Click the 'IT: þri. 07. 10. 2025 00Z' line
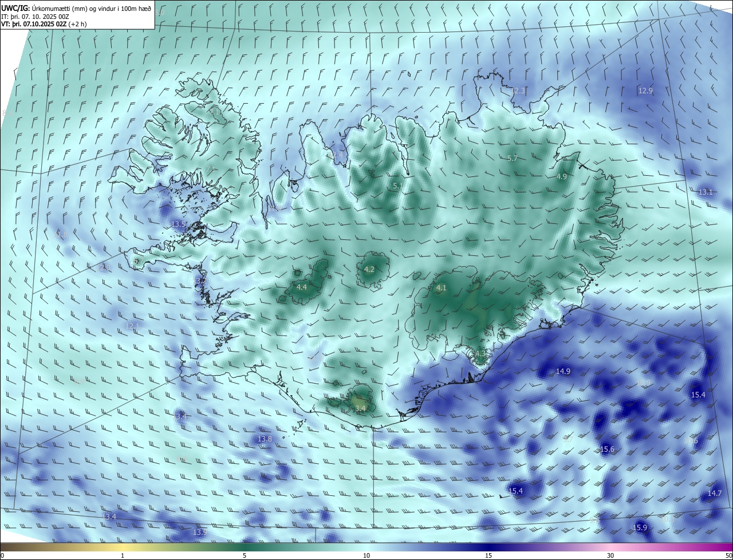The image size is (733, 560). point(36,17)
